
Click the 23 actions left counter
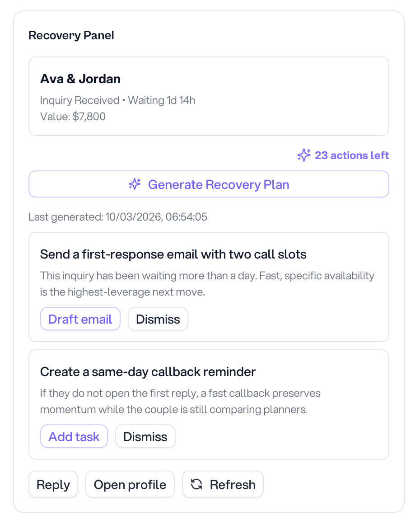tap(352, 155)
